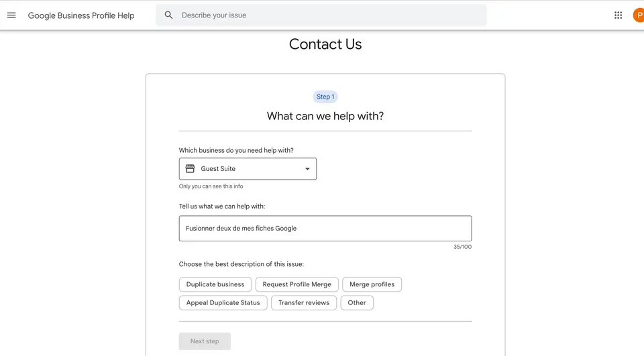Open the hamburger main menu
The image size is (644, 356).
coord(11,15)
